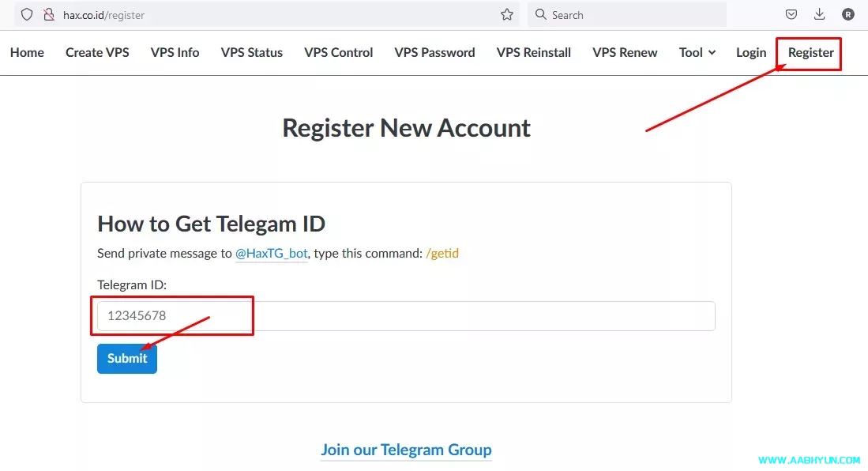Open the insecure connection padlock info

(x=49, y=14)
